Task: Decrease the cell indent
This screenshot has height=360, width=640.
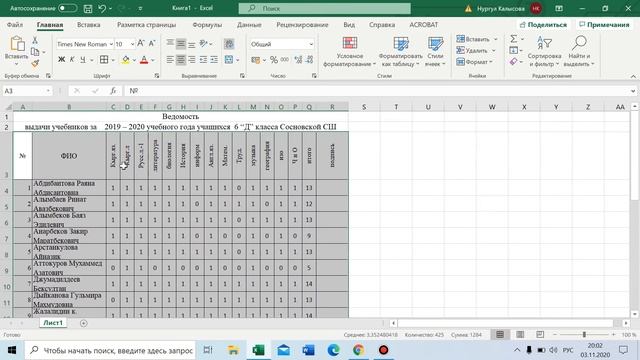Action: pyautogui.click(x=203, y=60)
